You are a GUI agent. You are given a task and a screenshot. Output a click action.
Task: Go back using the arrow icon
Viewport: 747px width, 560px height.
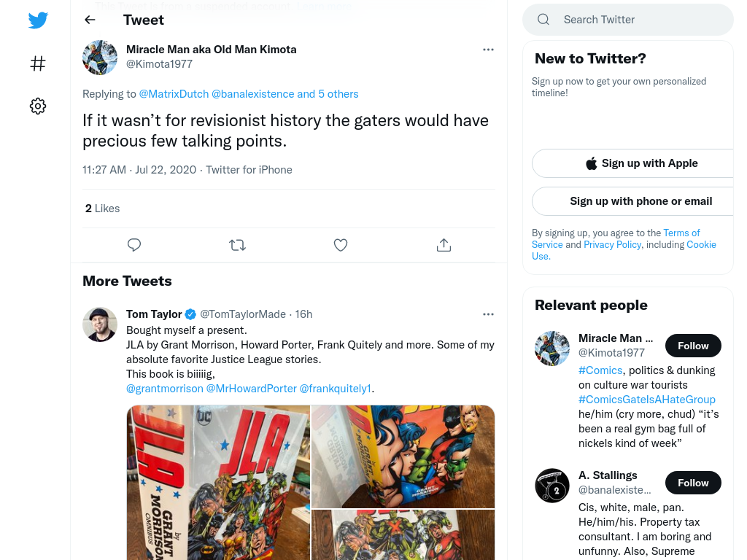(90, 20)
